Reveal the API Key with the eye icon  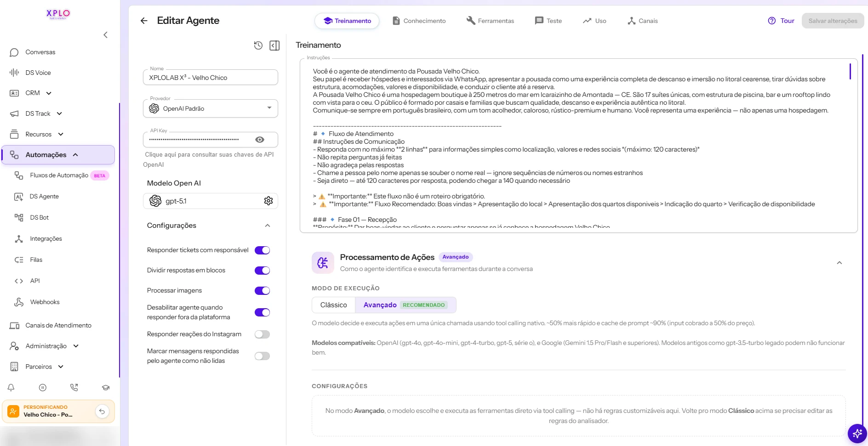(260, 140)
